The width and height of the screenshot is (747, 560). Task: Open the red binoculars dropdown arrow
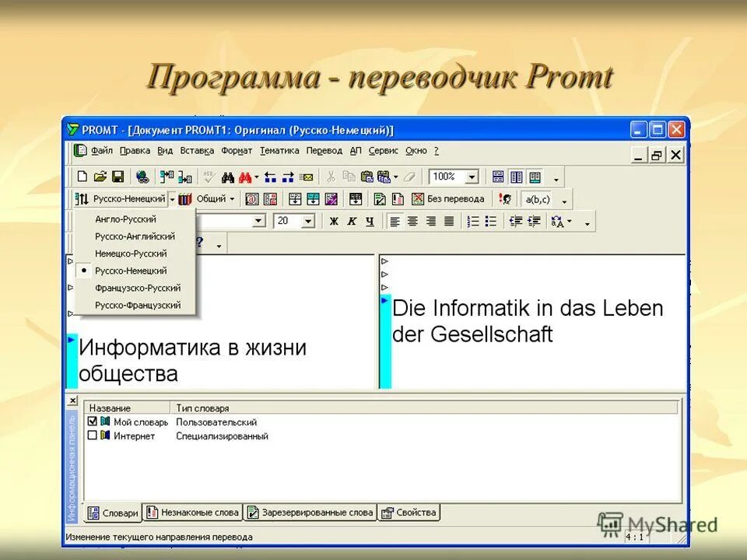pos(256,177)
